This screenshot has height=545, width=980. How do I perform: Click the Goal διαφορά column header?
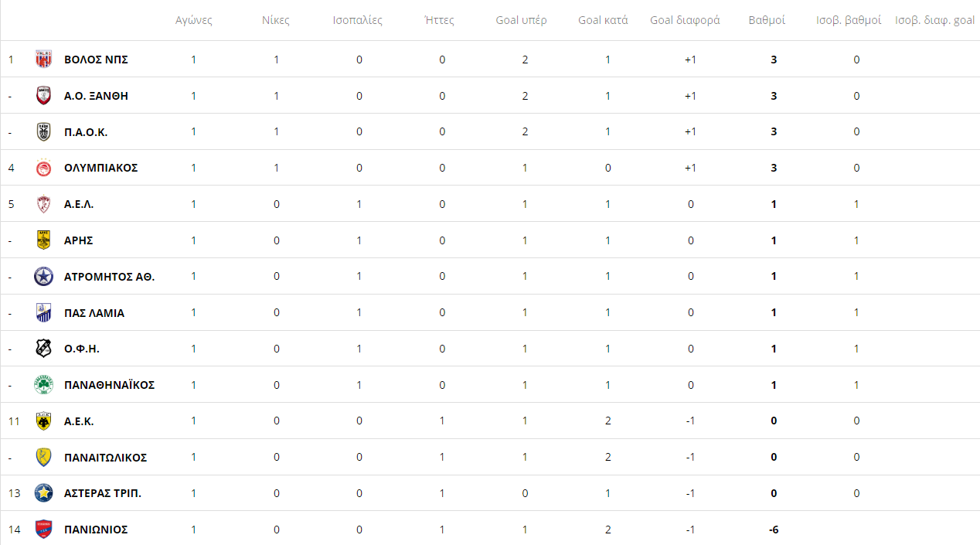[x=685, y=20]
